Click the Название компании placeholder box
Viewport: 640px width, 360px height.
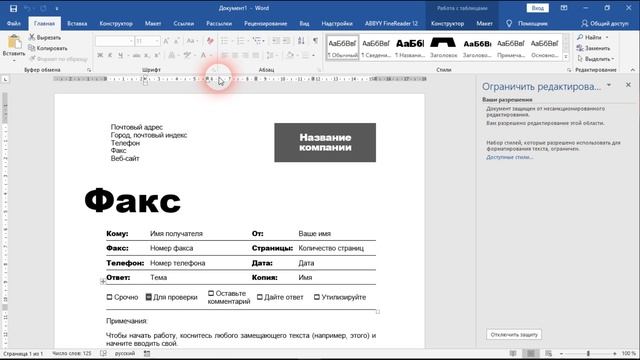click(325, 142)
